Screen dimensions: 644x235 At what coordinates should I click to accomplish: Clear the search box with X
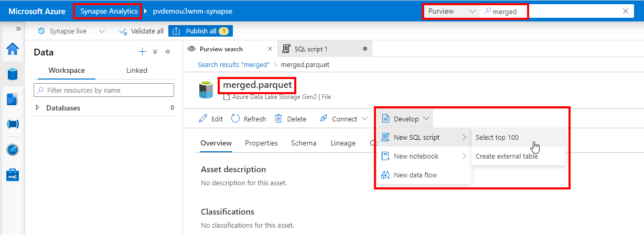point(625,11)
